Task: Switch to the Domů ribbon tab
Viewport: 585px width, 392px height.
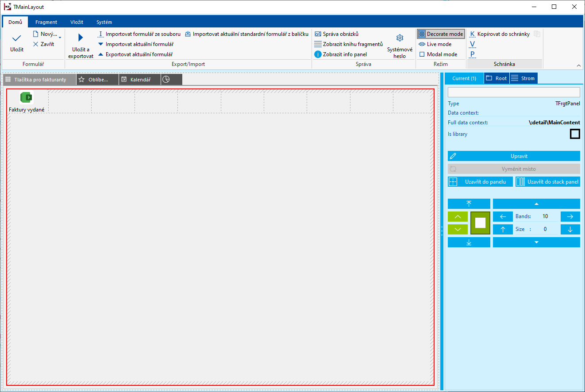Action: pos(15,22)
